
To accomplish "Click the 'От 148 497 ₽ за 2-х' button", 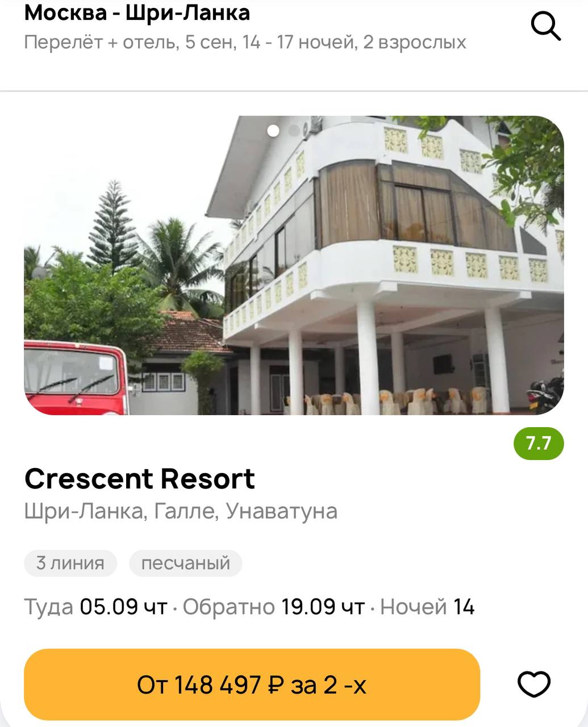I will coord(252,684).
